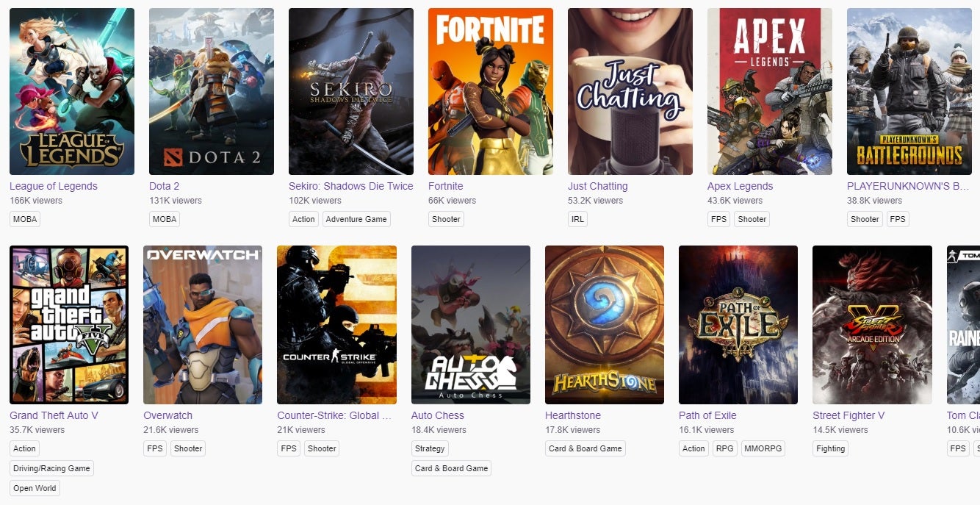Click the Dota 2 game thumbnail
The image size is (980, 505).
pyautogui.click(x=211, y=91)
